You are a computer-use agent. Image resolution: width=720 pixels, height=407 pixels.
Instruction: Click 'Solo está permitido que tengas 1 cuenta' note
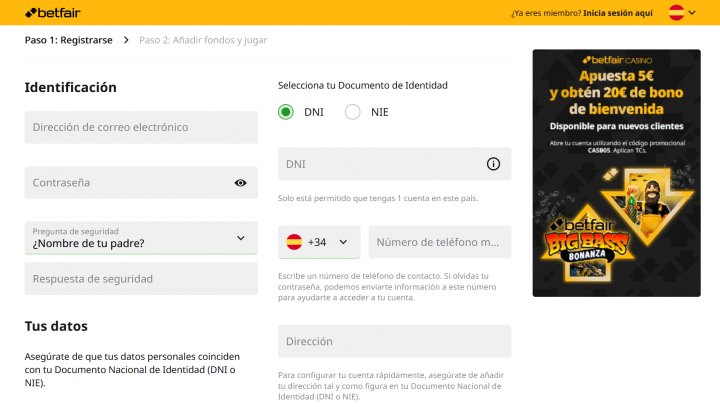click(x=378, y=198)
